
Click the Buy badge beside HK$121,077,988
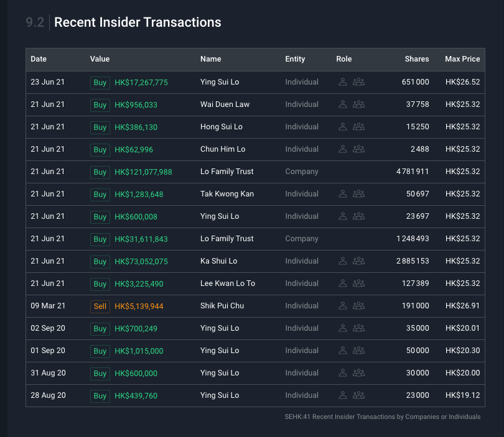pos(100,172)
